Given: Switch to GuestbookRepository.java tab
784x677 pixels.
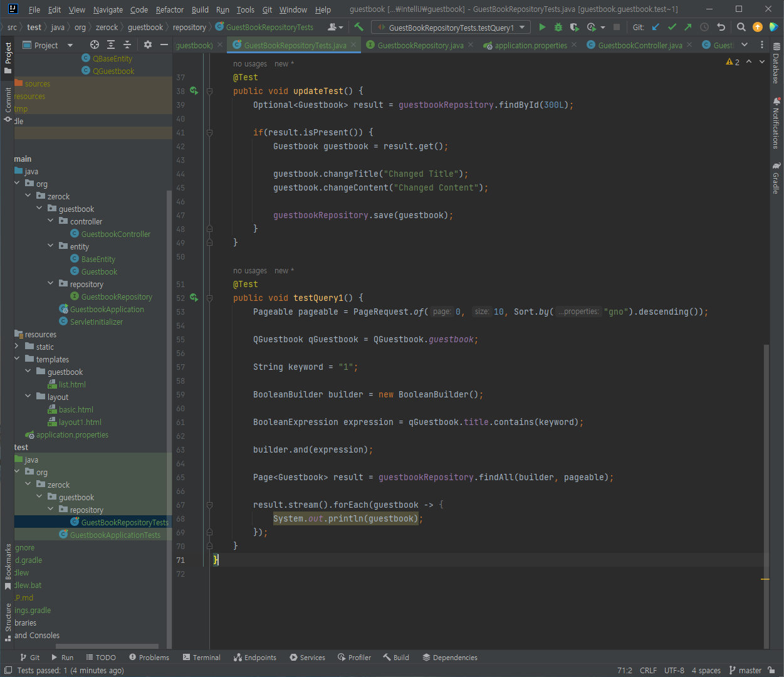Looking at the screenshot, I should (x=421, y=45).
